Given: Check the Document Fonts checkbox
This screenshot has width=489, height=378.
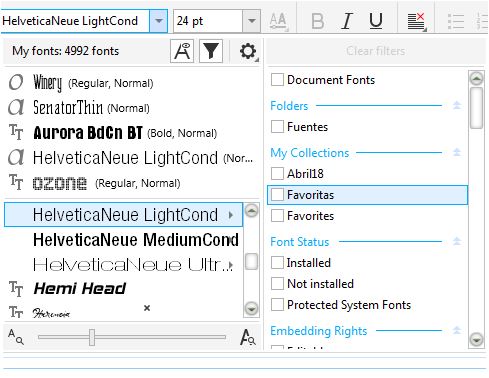Looking at the screenshot, I should pos(277,80).
